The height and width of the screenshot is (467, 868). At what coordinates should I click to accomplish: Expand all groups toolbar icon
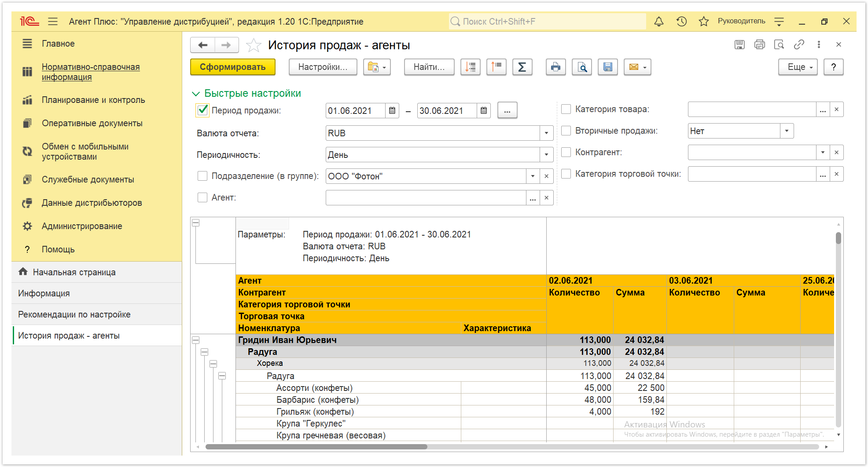point(497,67)
